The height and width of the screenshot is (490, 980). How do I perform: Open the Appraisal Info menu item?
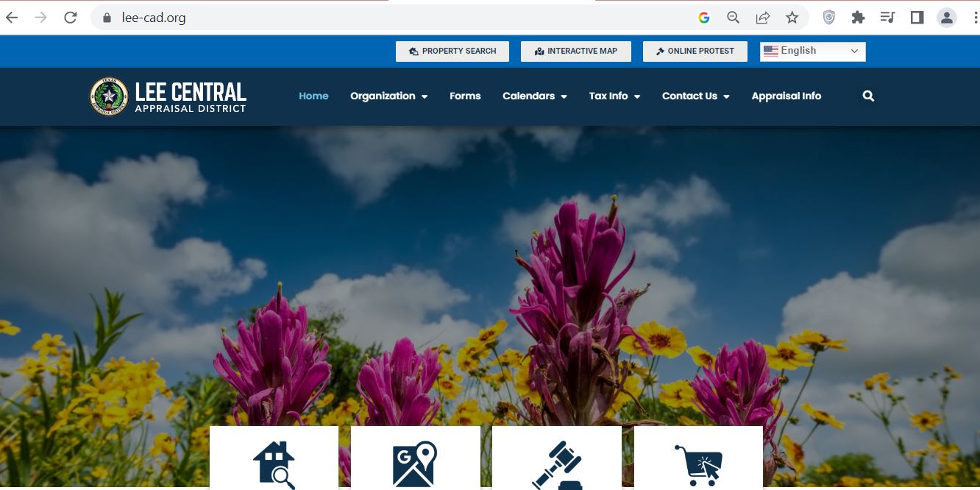pyautogui.click(x=787, y=96)
